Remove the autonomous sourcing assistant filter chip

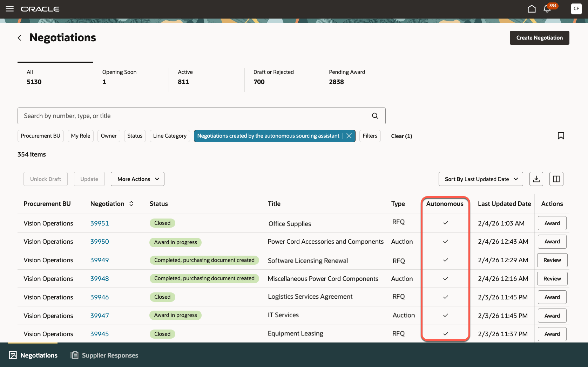(x=349, y=136)
